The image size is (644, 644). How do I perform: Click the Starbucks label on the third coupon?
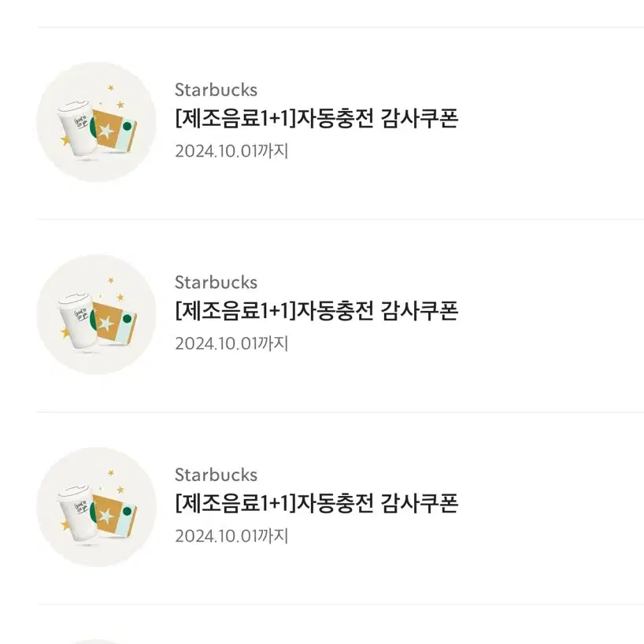[216, 475]
